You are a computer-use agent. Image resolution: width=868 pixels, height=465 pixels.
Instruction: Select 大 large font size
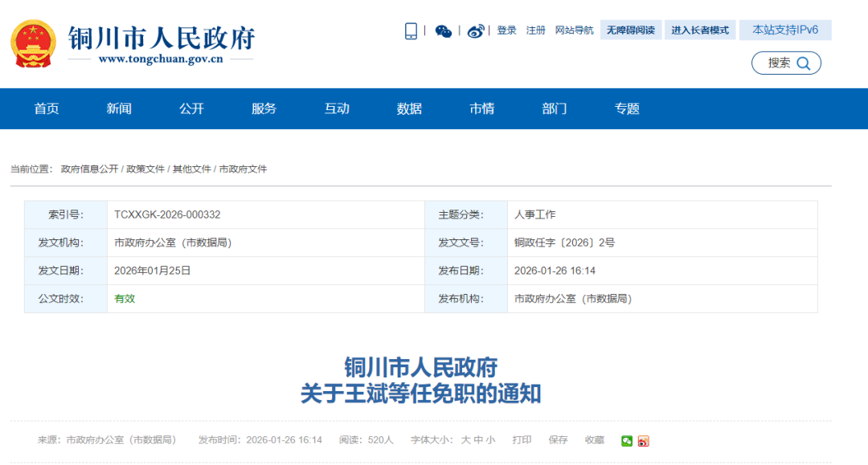(x=465, y=440)
